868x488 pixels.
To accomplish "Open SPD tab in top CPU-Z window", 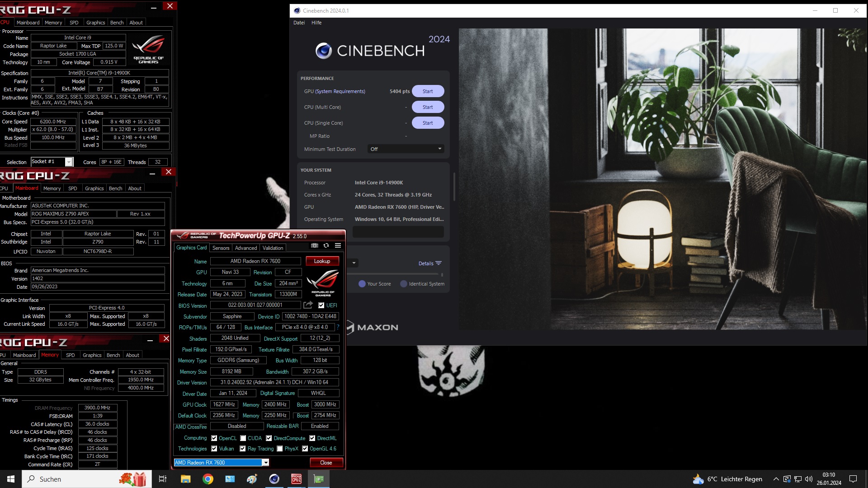I will (74, 23).
